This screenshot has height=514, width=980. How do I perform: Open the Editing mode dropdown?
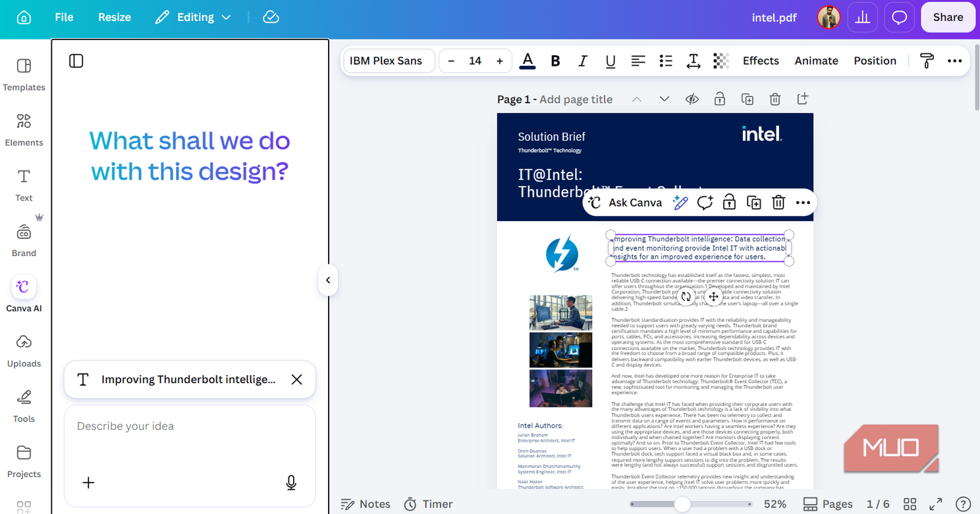click(x=193, y=17)
